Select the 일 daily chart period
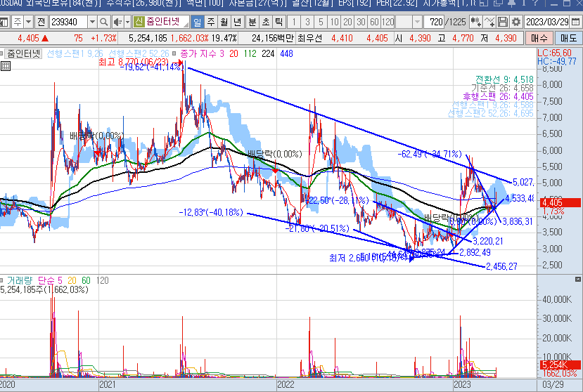 (x=198, y=22)
